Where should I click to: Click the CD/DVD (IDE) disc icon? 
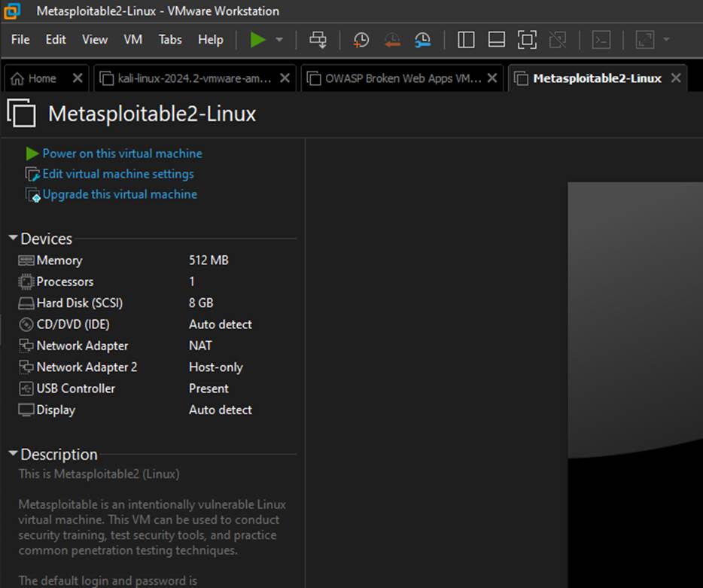(26, 324)
